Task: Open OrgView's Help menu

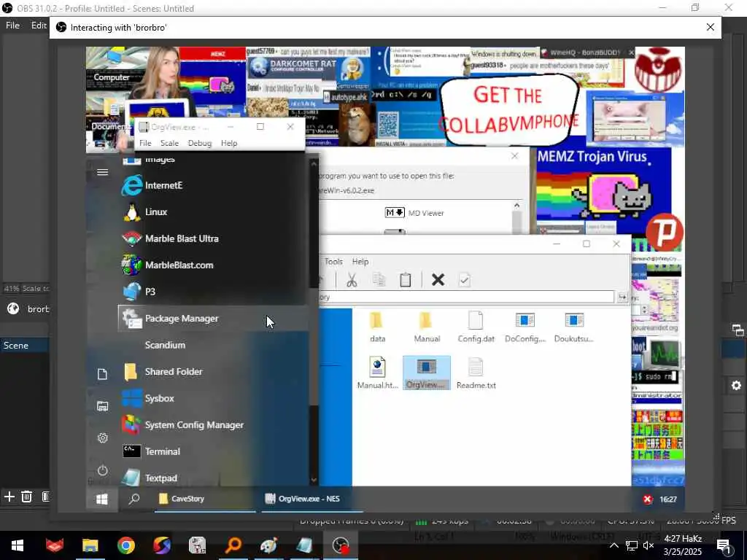Action: coord(229,143)
